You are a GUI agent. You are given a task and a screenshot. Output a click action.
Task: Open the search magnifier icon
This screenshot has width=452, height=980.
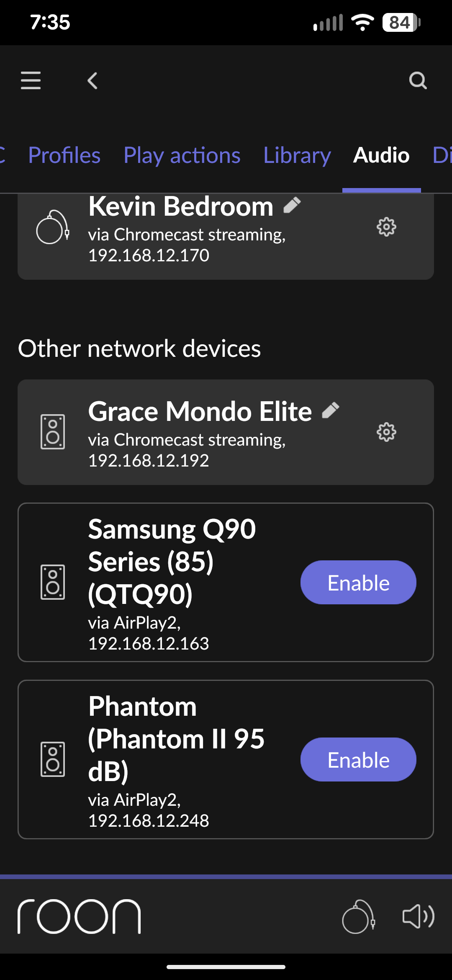418,80
